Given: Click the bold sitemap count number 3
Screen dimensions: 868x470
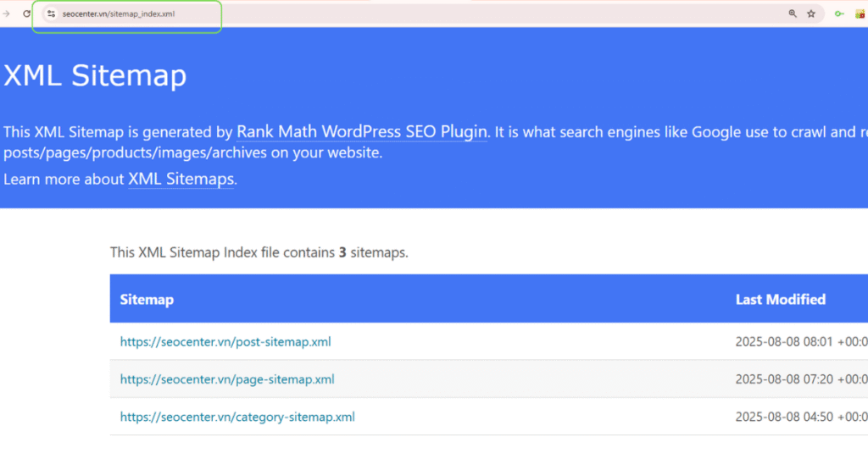Looking at the screenshot, I should [342, 252].
